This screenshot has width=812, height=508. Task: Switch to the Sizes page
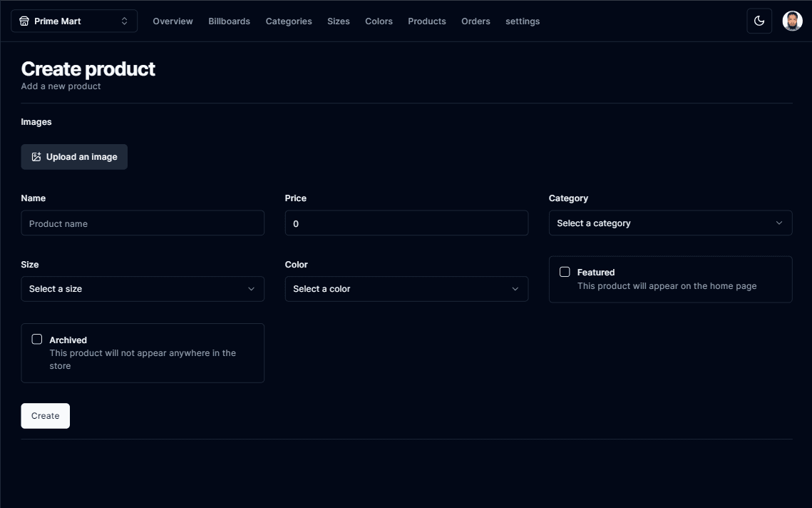tap(339, 21)
